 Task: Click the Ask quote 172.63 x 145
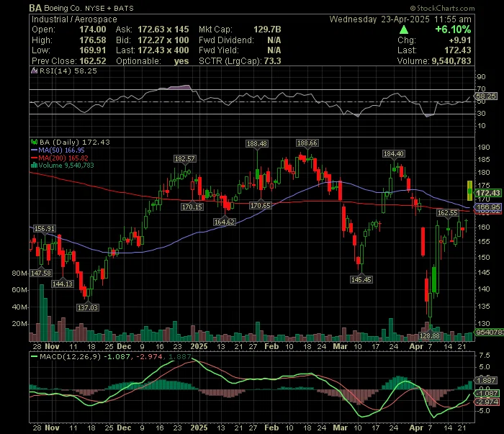(163, 30)
